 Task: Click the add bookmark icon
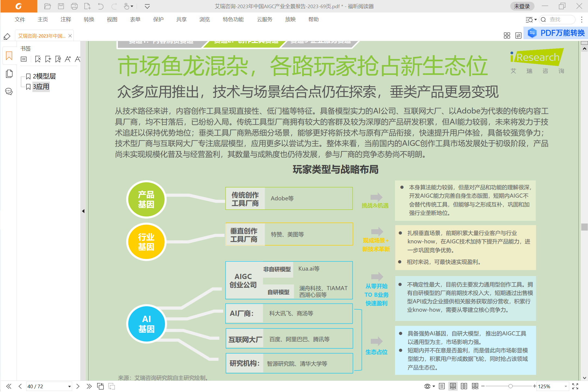48,59
